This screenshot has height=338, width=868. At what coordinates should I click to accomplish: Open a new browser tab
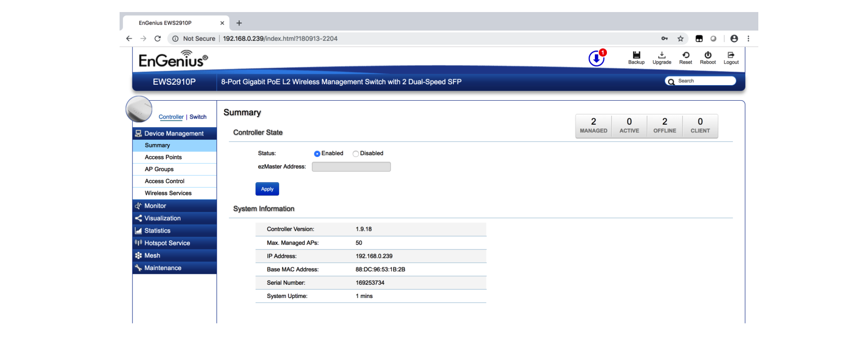click(239, 23)
